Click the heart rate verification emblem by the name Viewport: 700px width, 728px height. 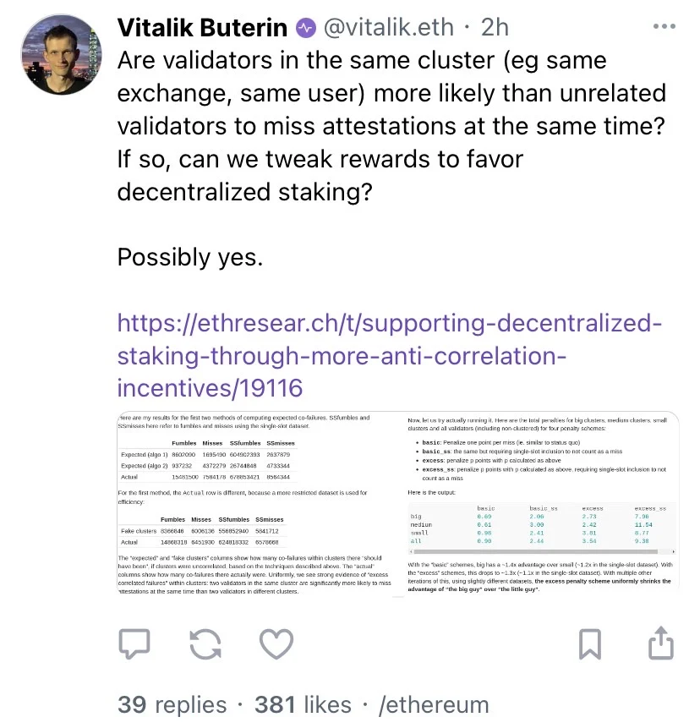(308, 26)
